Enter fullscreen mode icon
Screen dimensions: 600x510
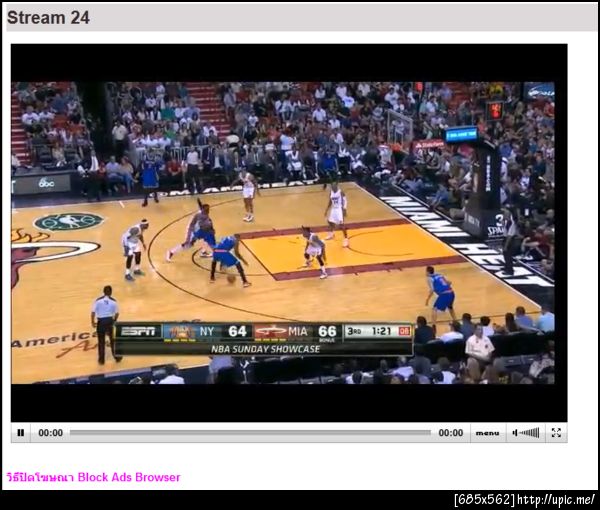pos(556,433)
